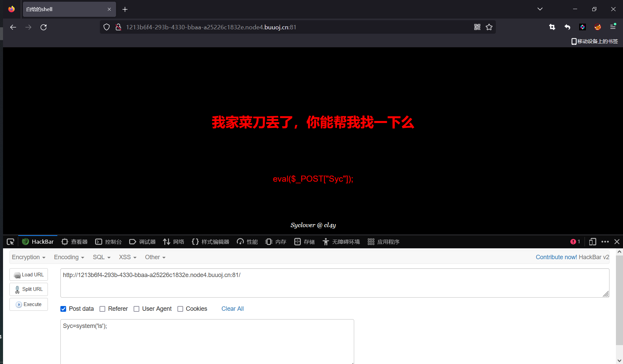Image resolution: width=623 pixels, height=364 pixels.
Task: Click the red 我家菜刀丢了 heading
Action: point(313,122)
